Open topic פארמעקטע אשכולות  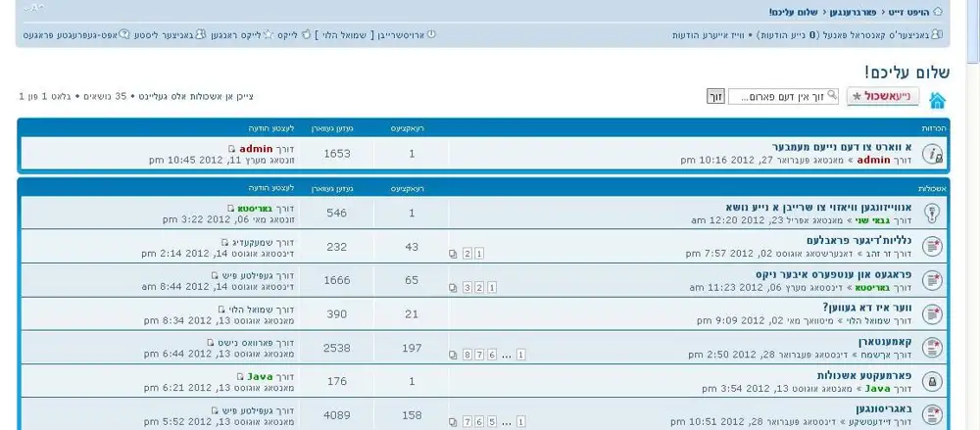[x=864, y=375]
